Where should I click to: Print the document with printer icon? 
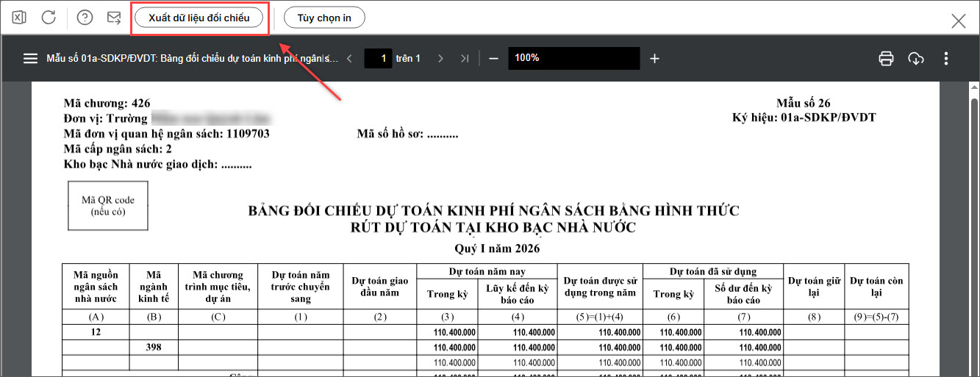(x=886, y=59)
